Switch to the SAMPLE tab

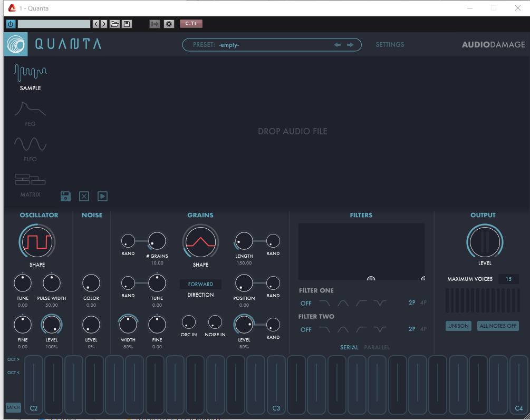pos(30,77)
